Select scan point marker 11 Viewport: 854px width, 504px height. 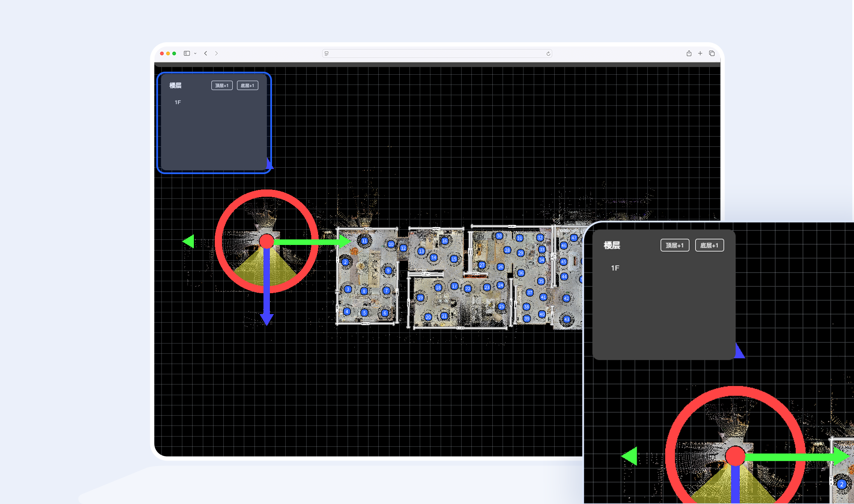point(364,241)
